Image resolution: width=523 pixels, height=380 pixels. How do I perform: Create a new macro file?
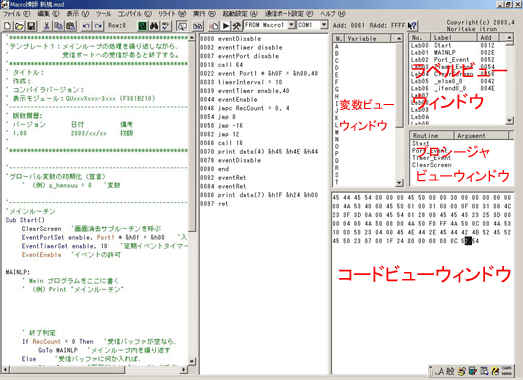click(x=8, y=26)
